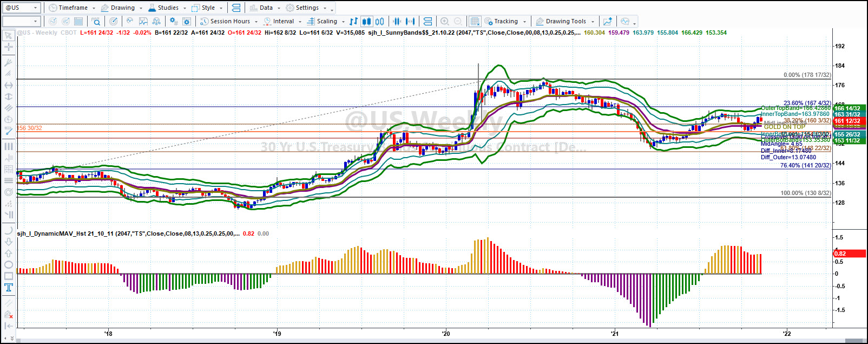Open the Studies menu

point(164,8)
